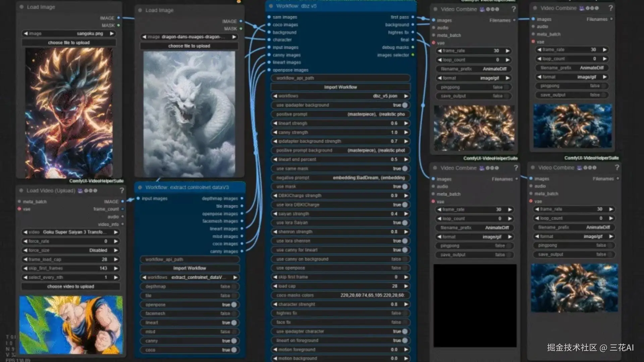Open help for the Load Video (Upload) node
644x362 pixels.
coord(122,191)
